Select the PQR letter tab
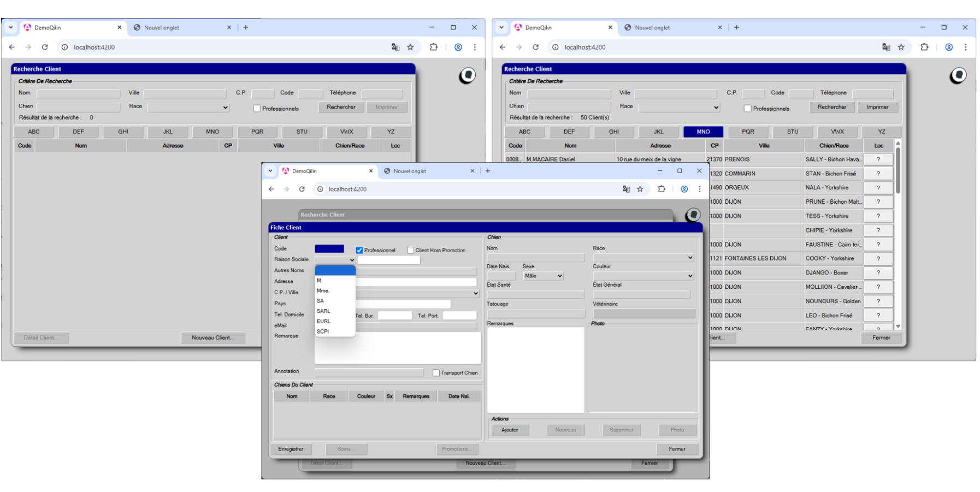This screenshot has width=980, height=492. (748, 132)
